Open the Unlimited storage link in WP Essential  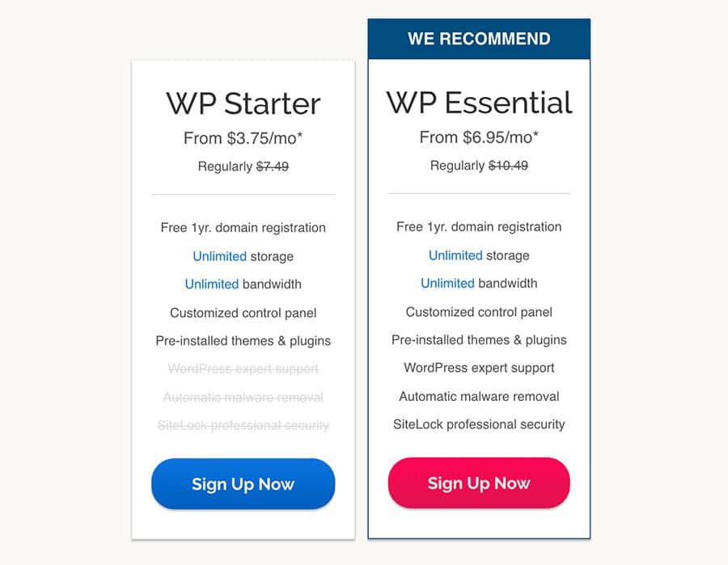(455, 255)
